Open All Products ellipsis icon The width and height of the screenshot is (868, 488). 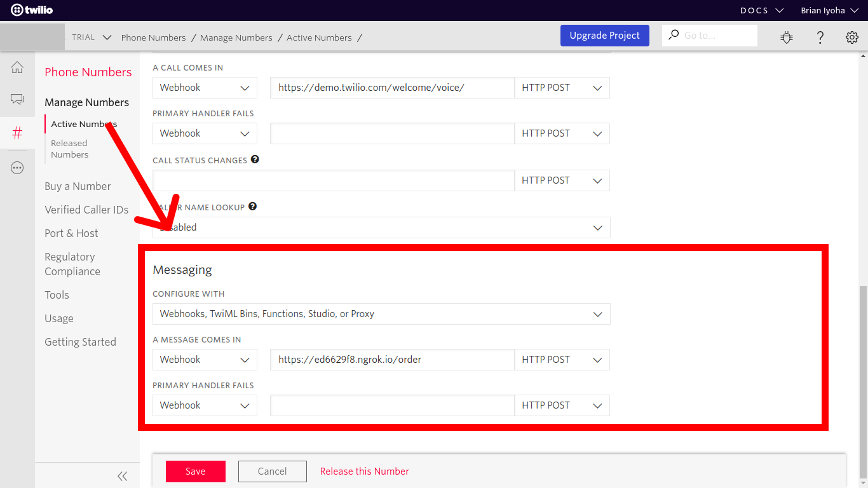[x=17, y=168]
